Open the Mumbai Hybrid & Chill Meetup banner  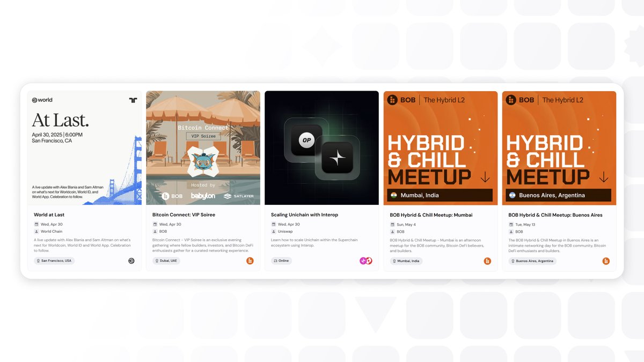(x=441, y=147)
